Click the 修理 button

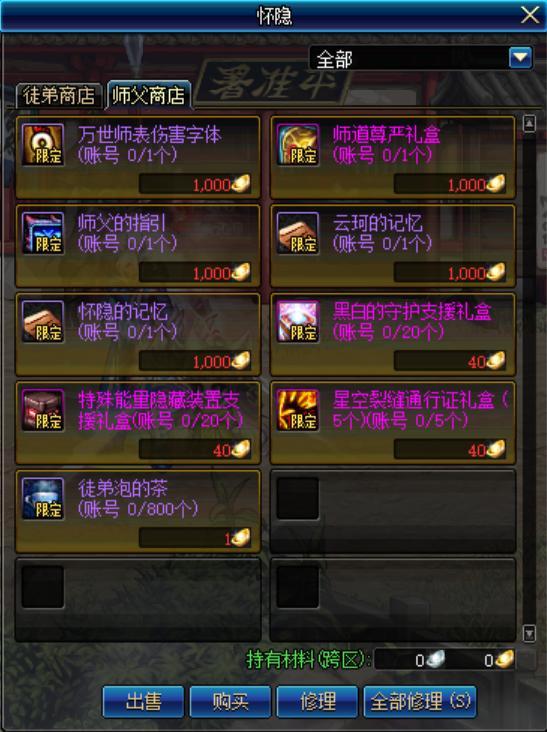[x=317, y=701]
